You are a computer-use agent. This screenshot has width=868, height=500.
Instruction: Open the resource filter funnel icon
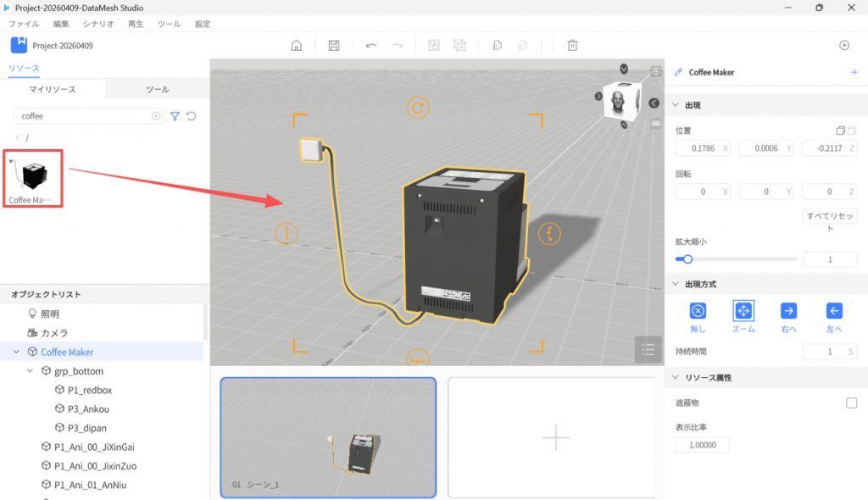point(175,116)
